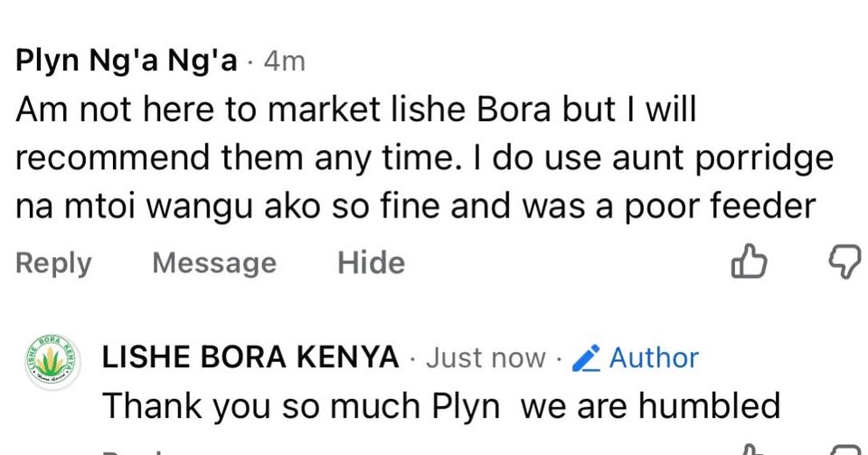The image size is (868, 455).
Task: Click the 4m timestamp on Plyn's comment
Action: (283, 62)
